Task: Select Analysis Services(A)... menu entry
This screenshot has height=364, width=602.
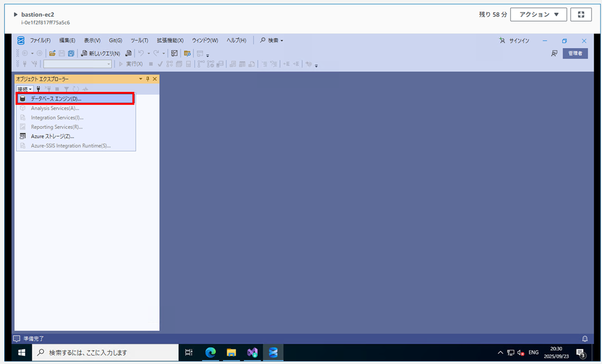Action: pos(76,108)
